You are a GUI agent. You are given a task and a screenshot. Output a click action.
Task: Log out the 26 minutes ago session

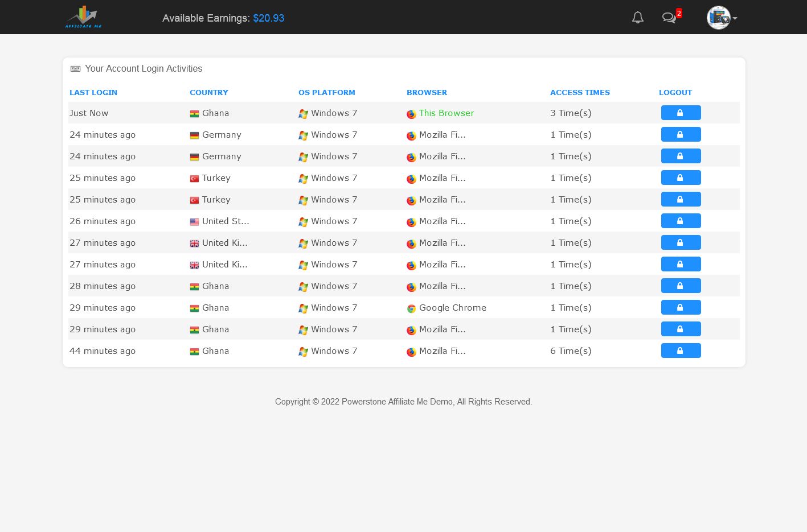(x=681, y=221)
